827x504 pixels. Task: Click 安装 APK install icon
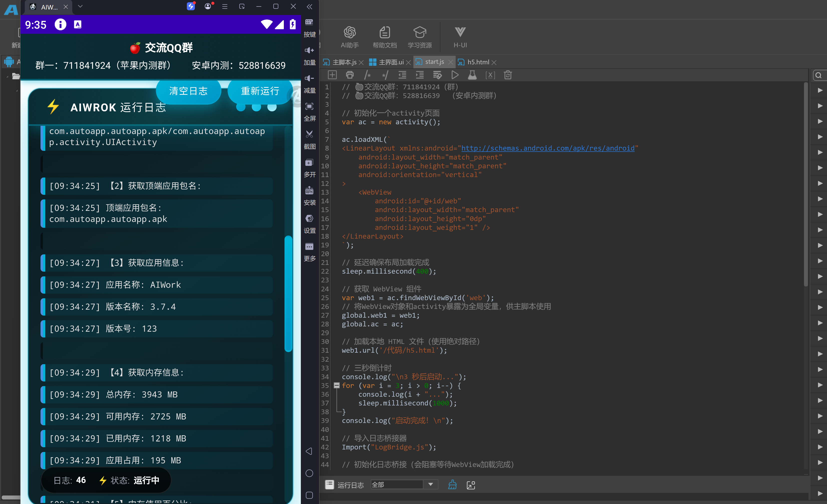coord(309,196)
